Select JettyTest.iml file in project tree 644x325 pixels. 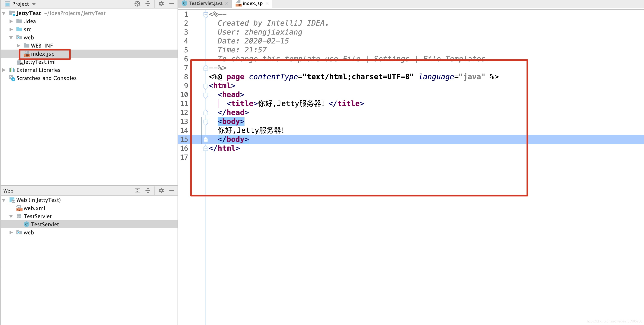coord(40,62)
